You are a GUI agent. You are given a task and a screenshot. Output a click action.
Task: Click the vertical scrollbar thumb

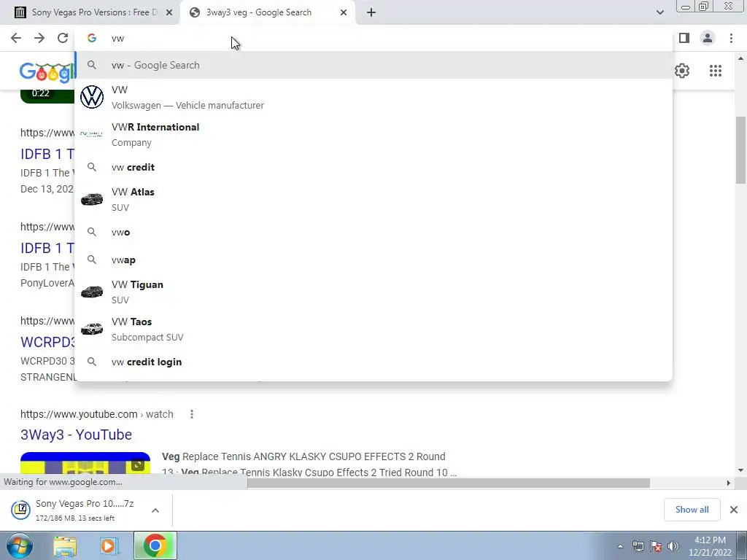741,150
